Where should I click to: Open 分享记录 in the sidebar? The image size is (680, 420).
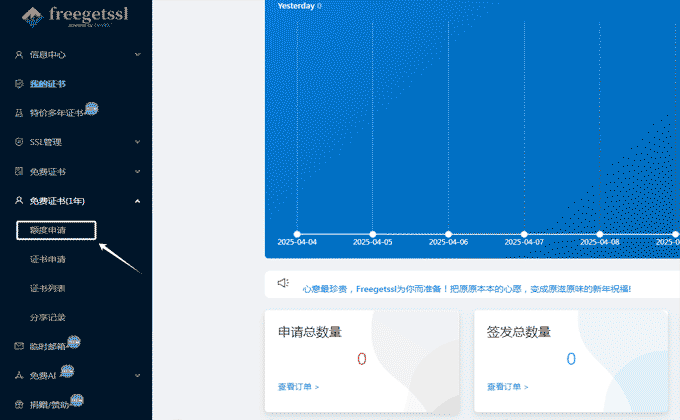[x=48, y=317]
